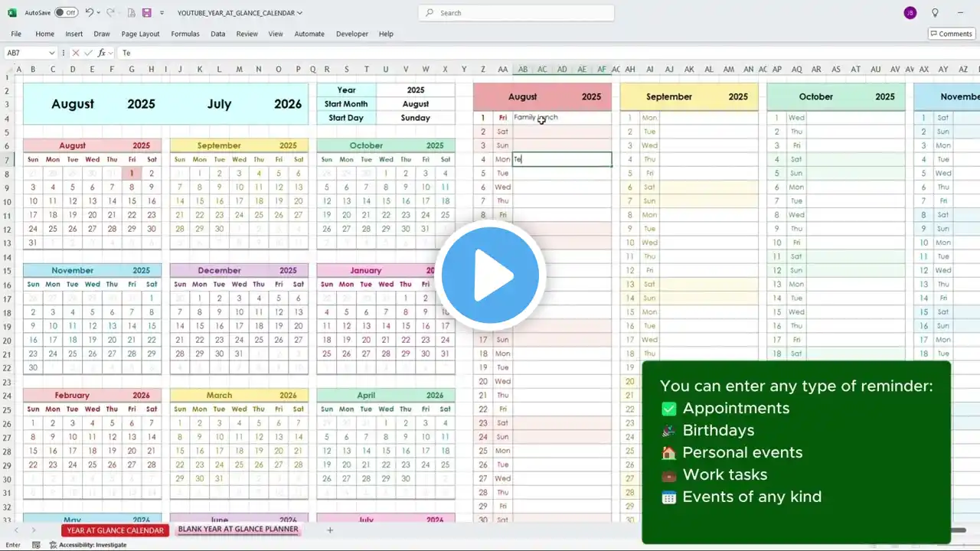Click the purple Save icon
This screenshot has height=551, width=980.
(147, 13)
